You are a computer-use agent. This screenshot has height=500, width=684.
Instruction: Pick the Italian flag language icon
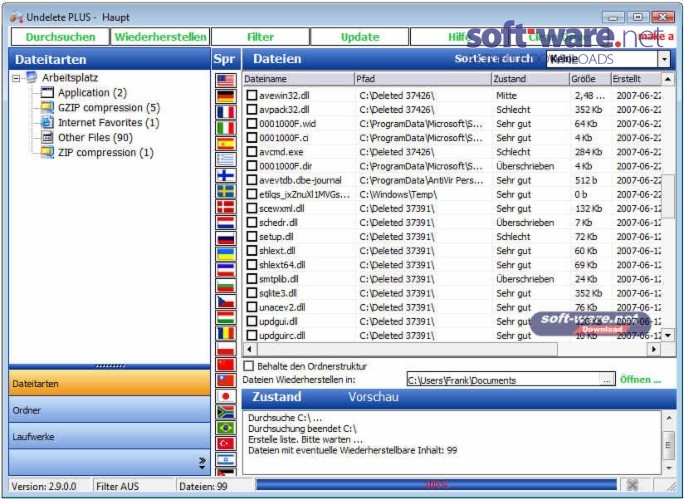[226, 127]
